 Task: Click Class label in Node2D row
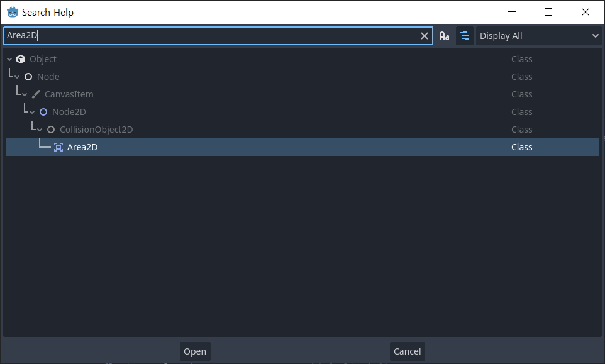pyautogui.click(x=521, y=112)
